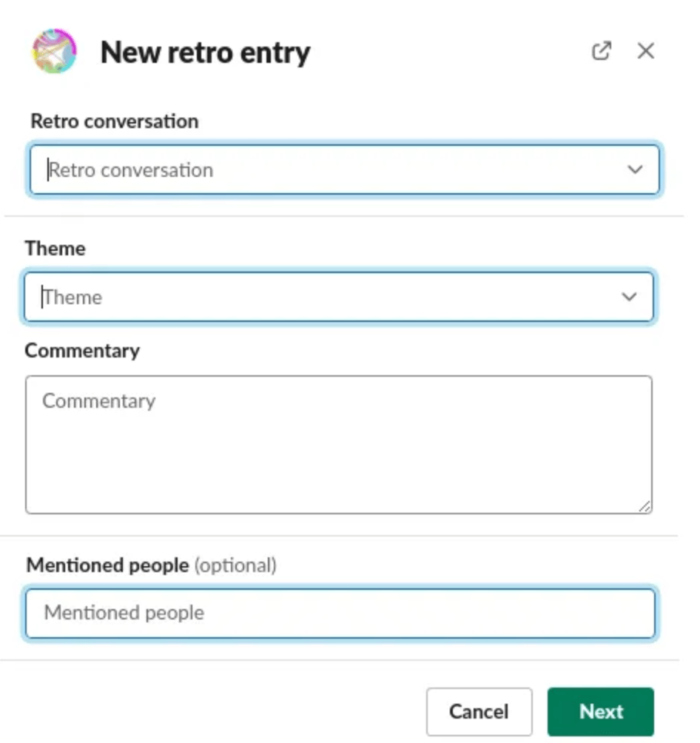Click the empty right side of Mentioned people field

(x=426, y=613)
